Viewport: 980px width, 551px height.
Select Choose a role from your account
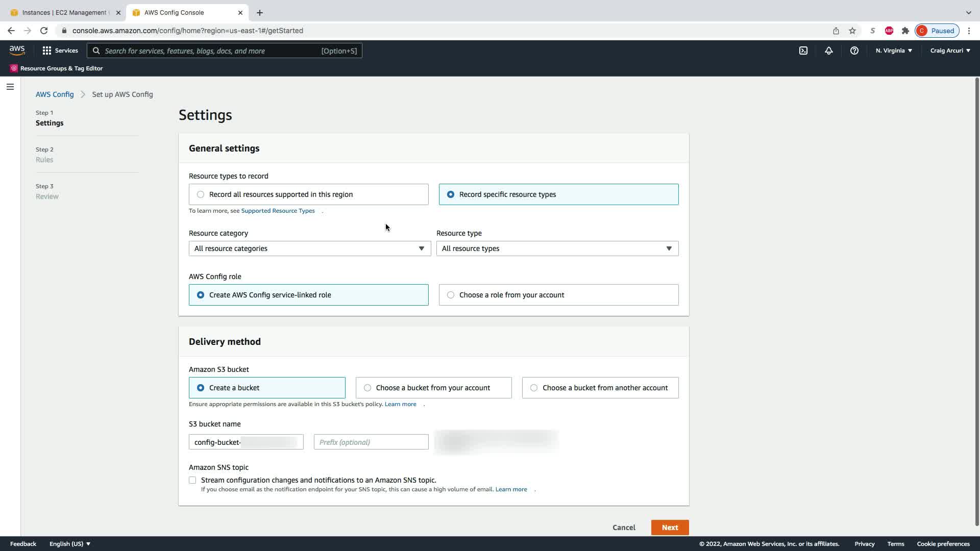451,295
